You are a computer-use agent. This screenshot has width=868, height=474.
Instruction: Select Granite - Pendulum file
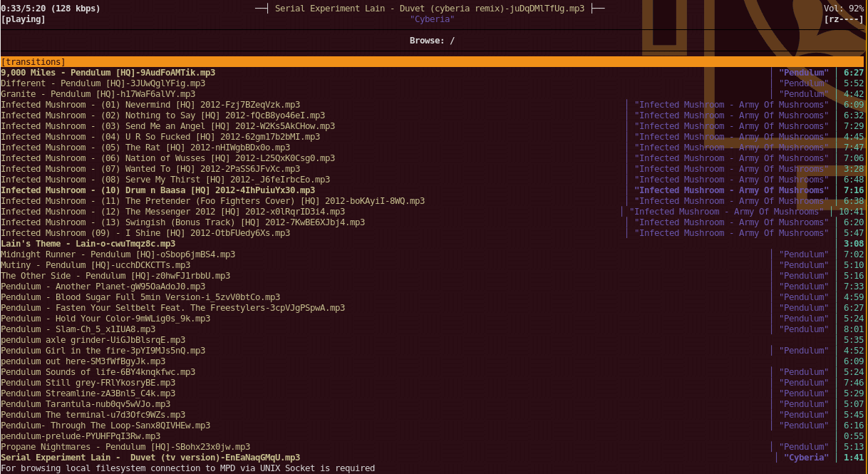coord(433,94)
